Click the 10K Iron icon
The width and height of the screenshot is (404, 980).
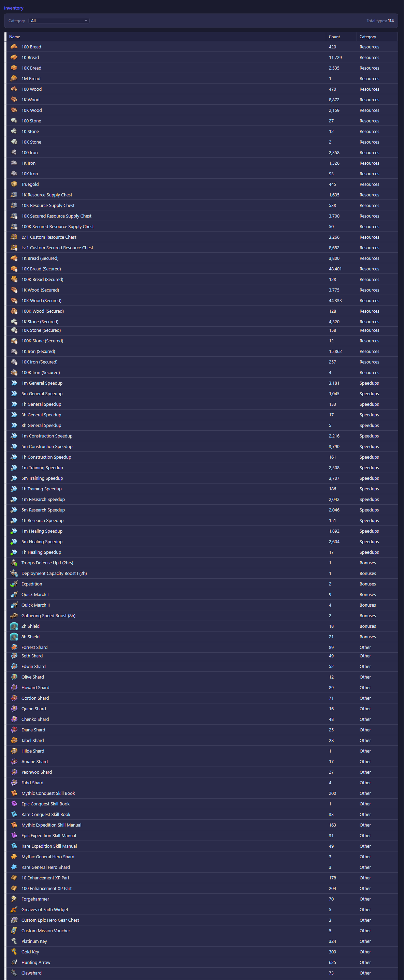(14, 174)
